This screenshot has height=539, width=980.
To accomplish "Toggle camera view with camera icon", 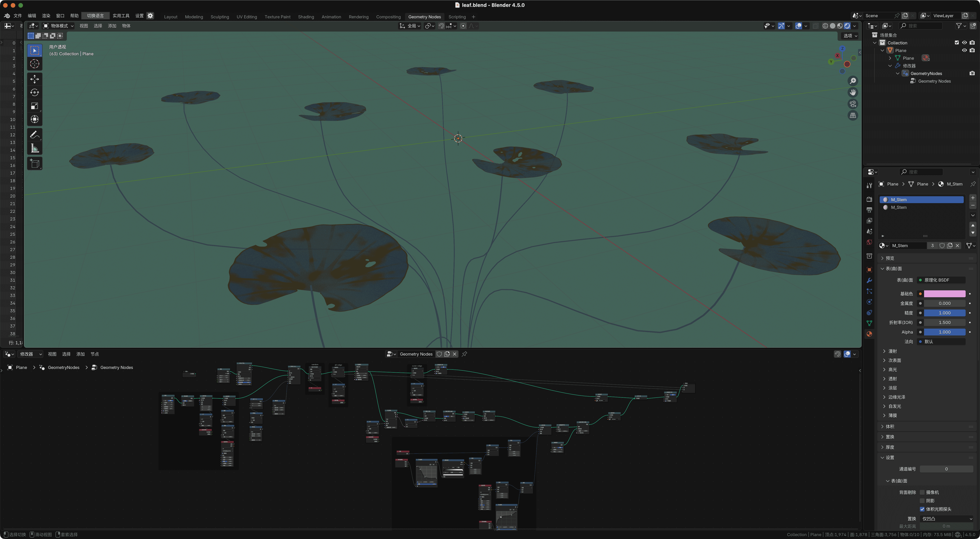I will [x=853, y=104].
